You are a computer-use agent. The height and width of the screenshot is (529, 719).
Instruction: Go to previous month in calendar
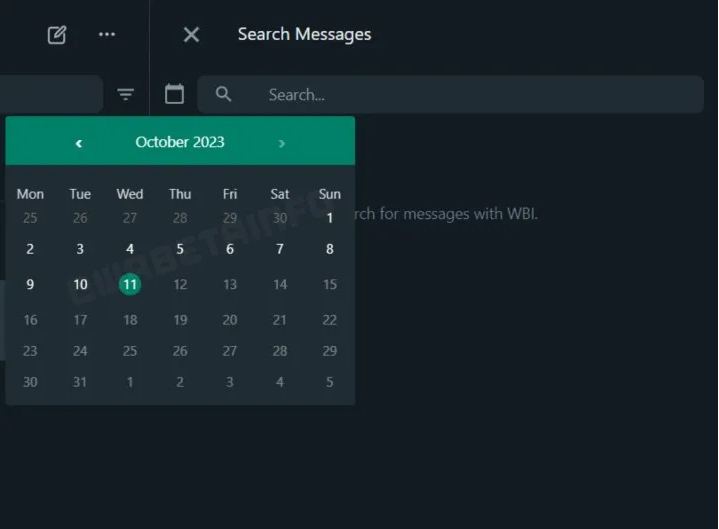79,143
